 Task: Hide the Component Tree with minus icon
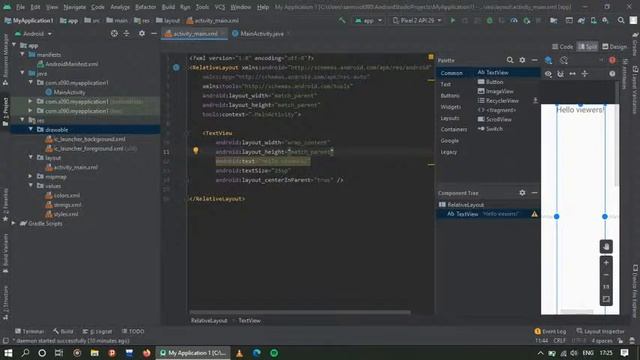coord(534,193)
